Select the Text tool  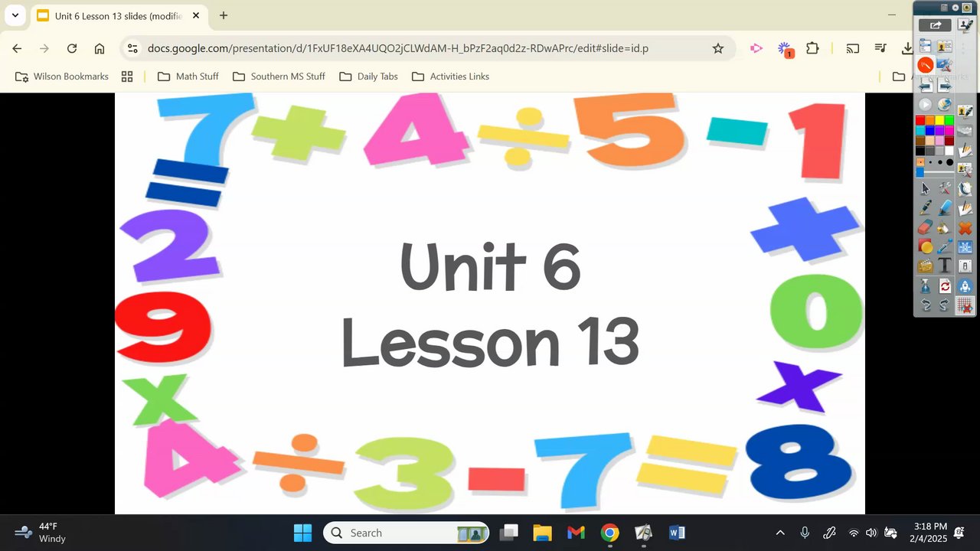coord(945,266)
